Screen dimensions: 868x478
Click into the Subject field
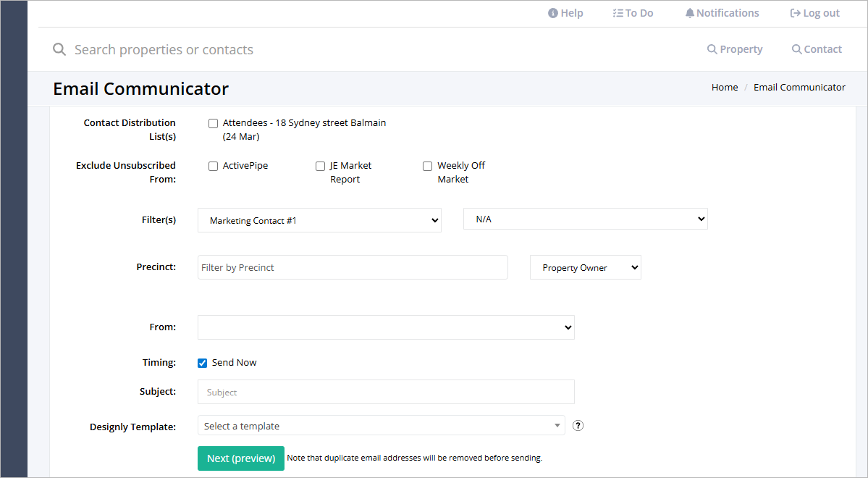386,391
